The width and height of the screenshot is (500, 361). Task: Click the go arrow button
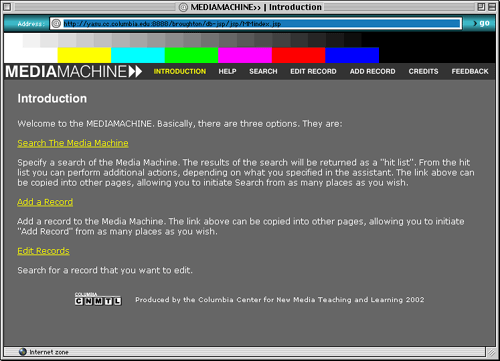coord(481,23)
